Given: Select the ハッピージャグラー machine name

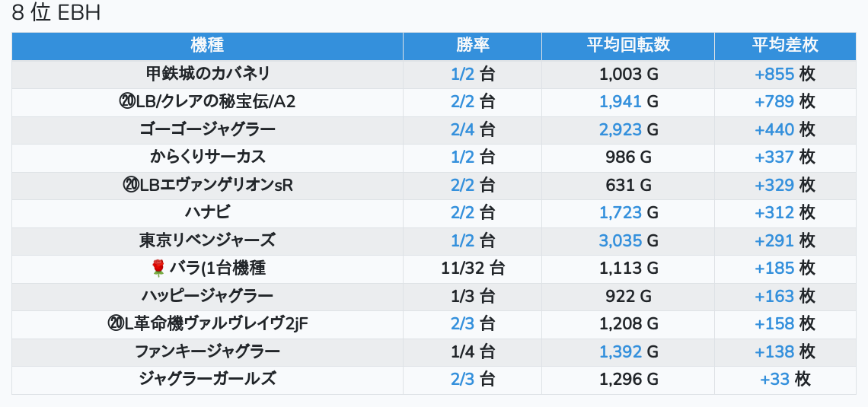Looking at the screenshot, I should point(207,295).
